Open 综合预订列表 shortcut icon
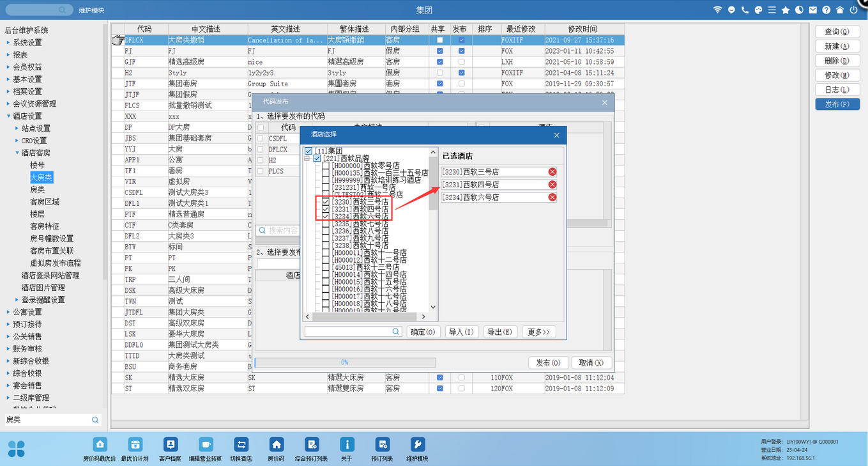The image size is (868, 466). (311, 445)
